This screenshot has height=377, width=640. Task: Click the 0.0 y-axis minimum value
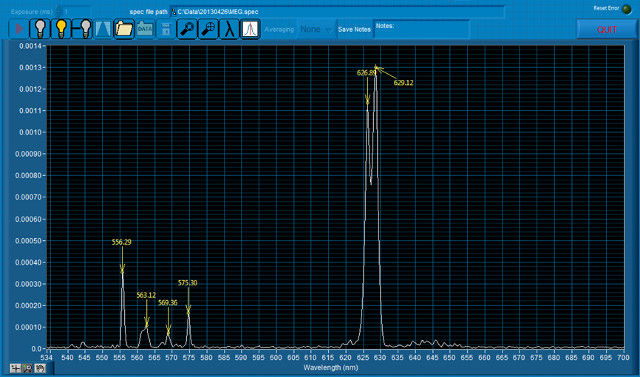(x=36, y=349)
